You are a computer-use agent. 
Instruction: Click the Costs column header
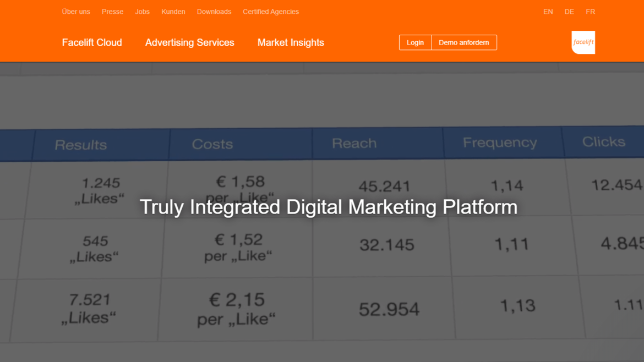tap(212, 144)
